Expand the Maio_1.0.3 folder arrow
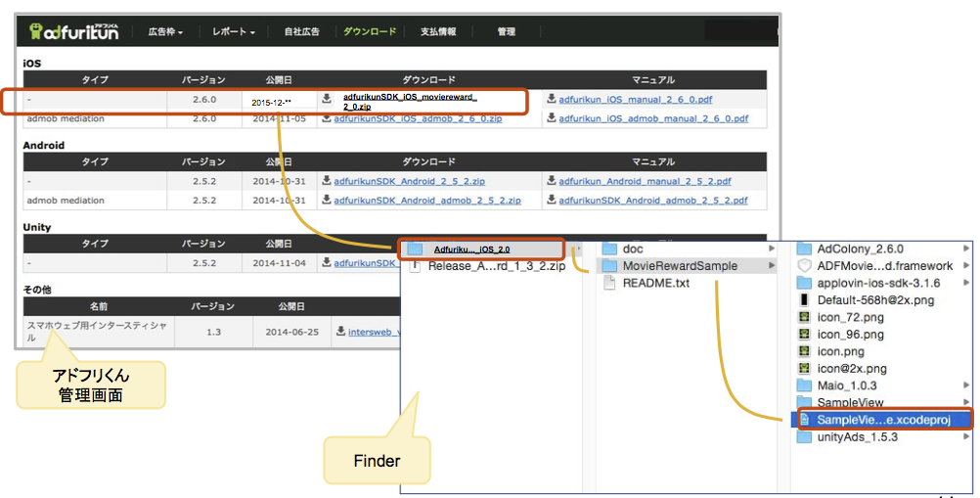980x498 pixels. point(966,385)
